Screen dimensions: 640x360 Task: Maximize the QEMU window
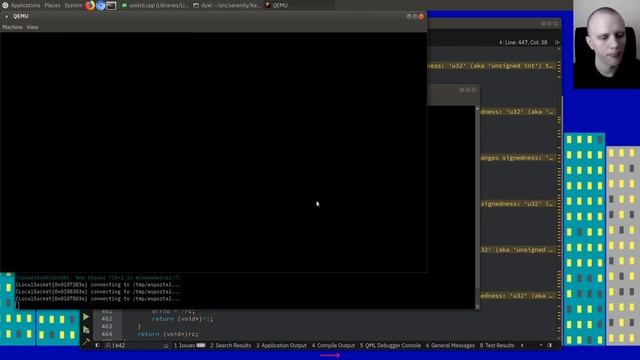(x=415, y=16)
